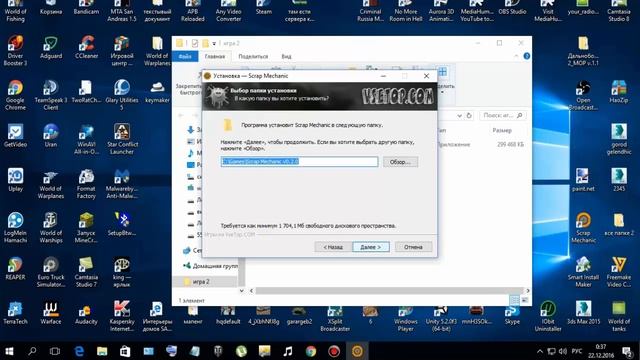Viewport: 640px width, 360px height.
Task: Open the Файл tab in Explorer
Action: [185, 56]
